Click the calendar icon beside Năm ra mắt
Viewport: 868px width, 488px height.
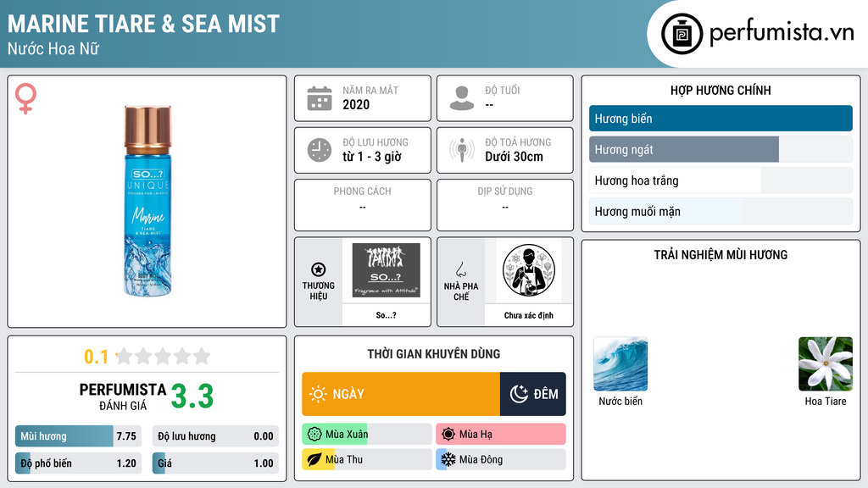coord(320,98)
